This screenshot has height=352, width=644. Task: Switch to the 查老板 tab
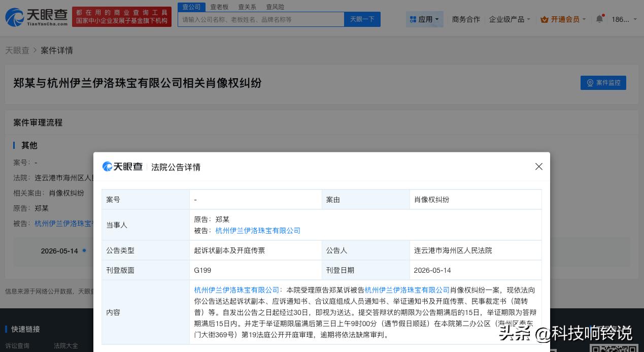(220, 7)
